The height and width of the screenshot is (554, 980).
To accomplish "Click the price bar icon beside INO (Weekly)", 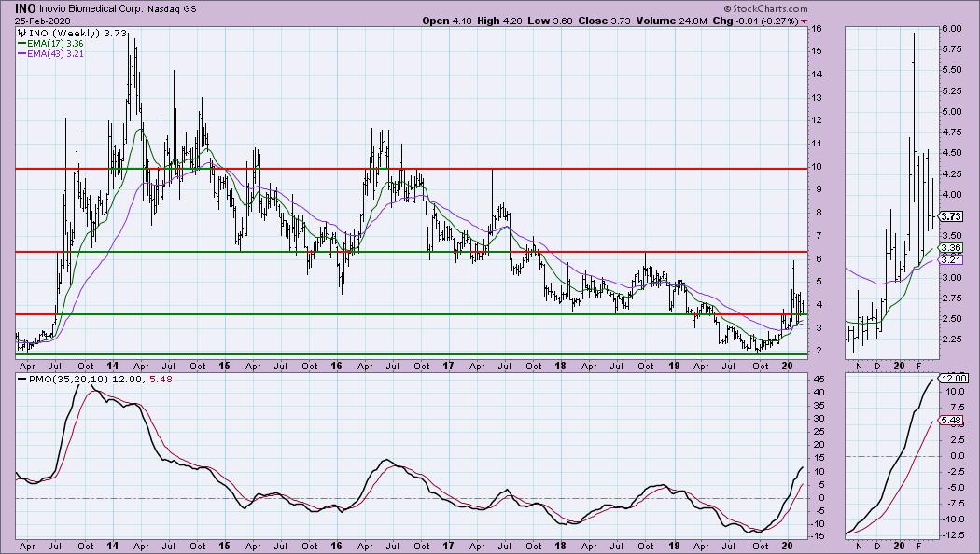I will point(21,33).
